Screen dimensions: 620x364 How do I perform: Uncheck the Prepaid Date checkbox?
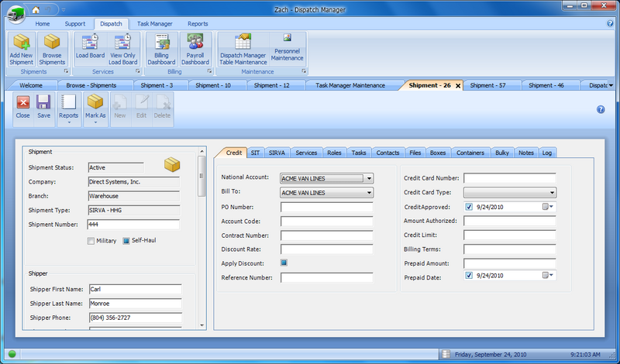pyautogui.click(x=469, y=276)
